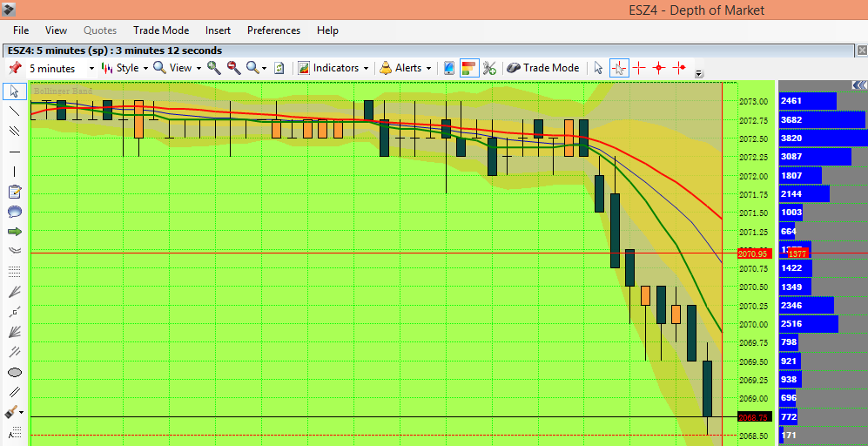This screenshot has height=446, width=868.
Task: Select the red crosshair with center dot
Action: point(658,68)
